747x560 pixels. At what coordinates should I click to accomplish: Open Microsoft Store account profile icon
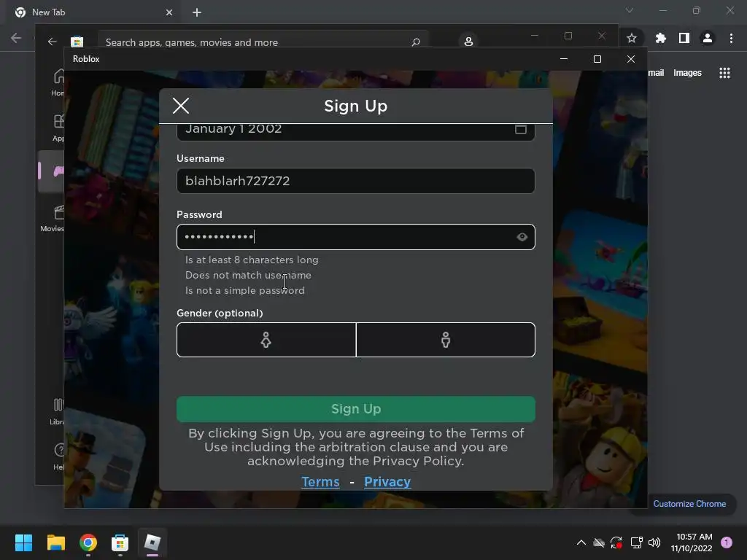[468, 42]
